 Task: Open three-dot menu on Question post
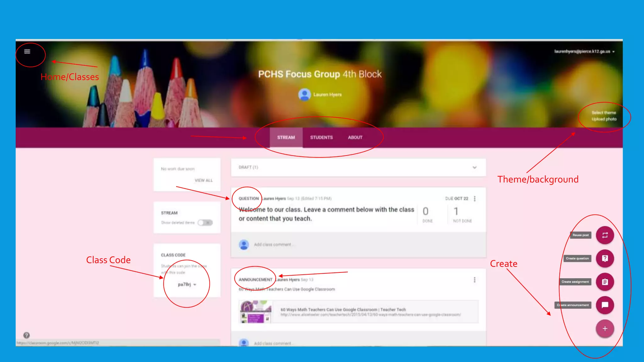tap(475, 199)
